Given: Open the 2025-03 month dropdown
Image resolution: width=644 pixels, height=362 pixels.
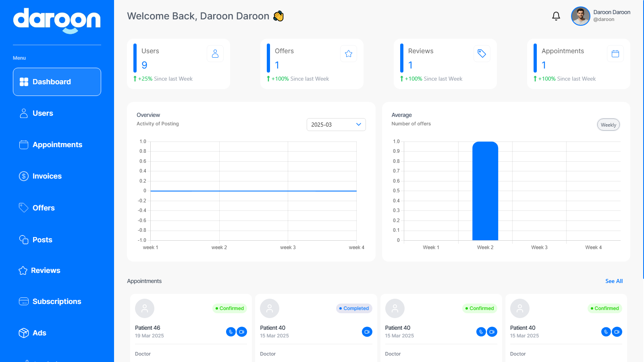Looking at the screenshot, I should click(336, 125).
